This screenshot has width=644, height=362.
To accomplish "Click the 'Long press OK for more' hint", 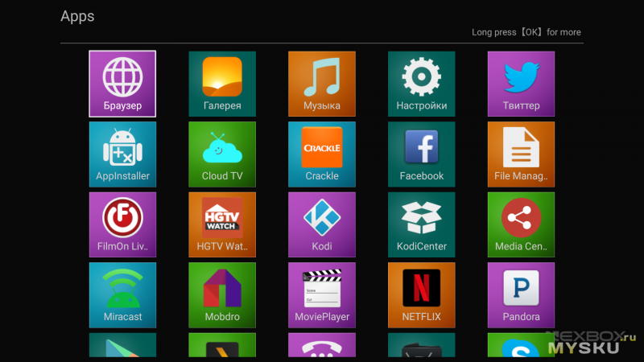I will click(x=526, y=32).
